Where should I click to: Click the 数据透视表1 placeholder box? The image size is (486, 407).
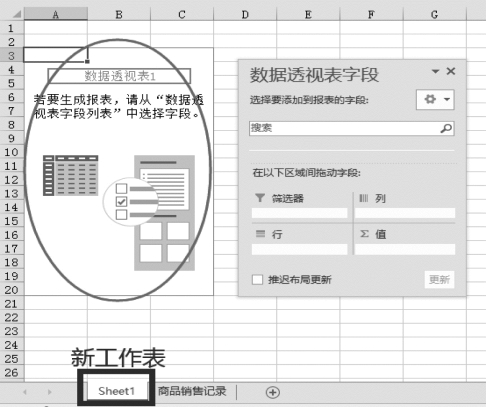coord(119,76)
